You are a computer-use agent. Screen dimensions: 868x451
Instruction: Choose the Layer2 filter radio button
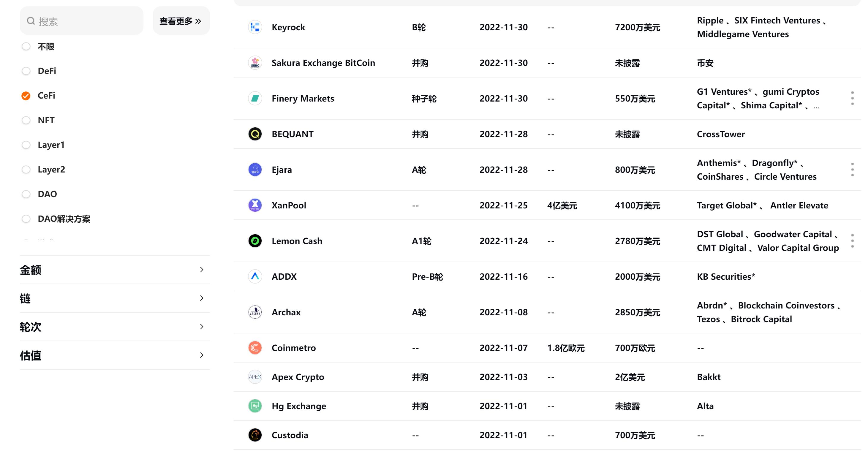click(x=26, y=170)
